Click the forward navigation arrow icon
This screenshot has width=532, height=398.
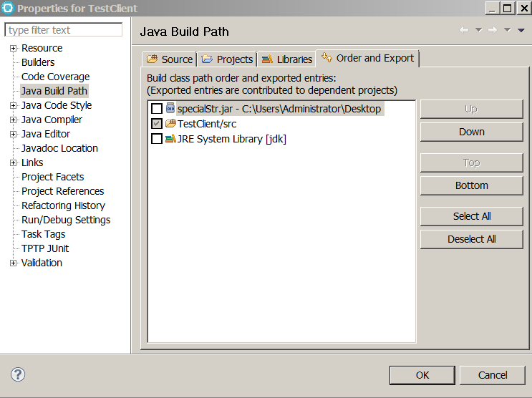[493, 30]
